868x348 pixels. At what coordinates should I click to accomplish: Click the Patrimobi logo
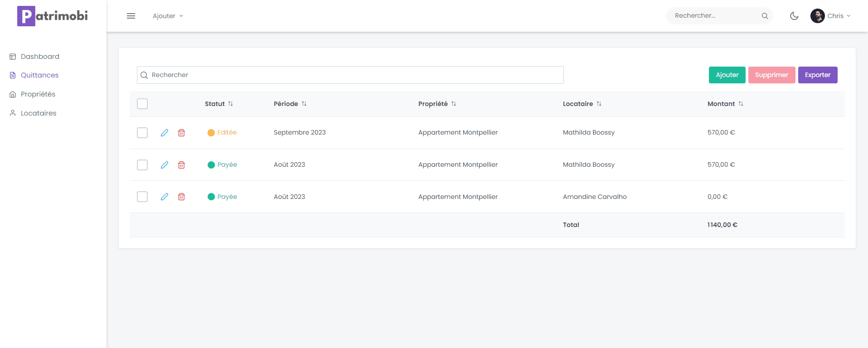[x=53, y=16]
